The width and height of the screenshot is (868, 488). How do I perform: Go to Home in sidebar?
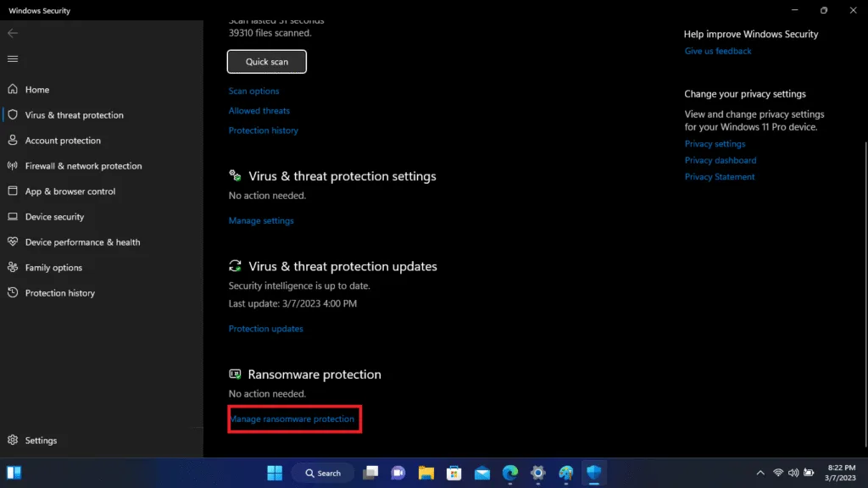(x=37, y=90)
